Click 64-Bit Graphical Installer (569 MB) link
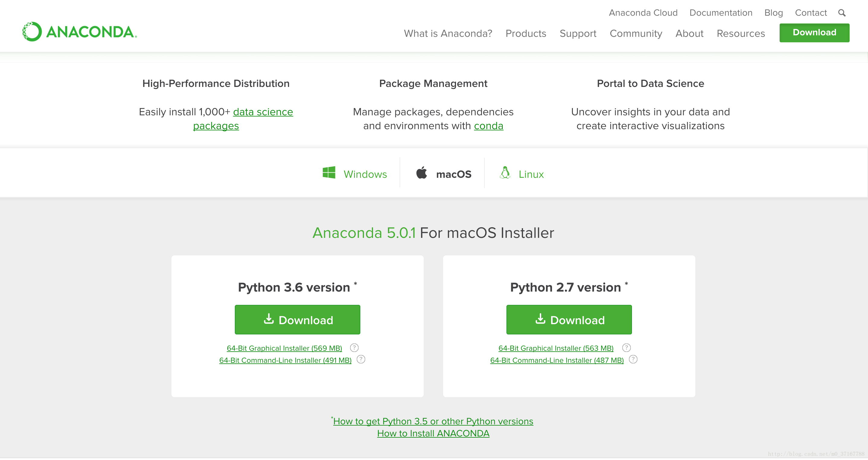The image size is (868, 460). click(x=284, y=348)
